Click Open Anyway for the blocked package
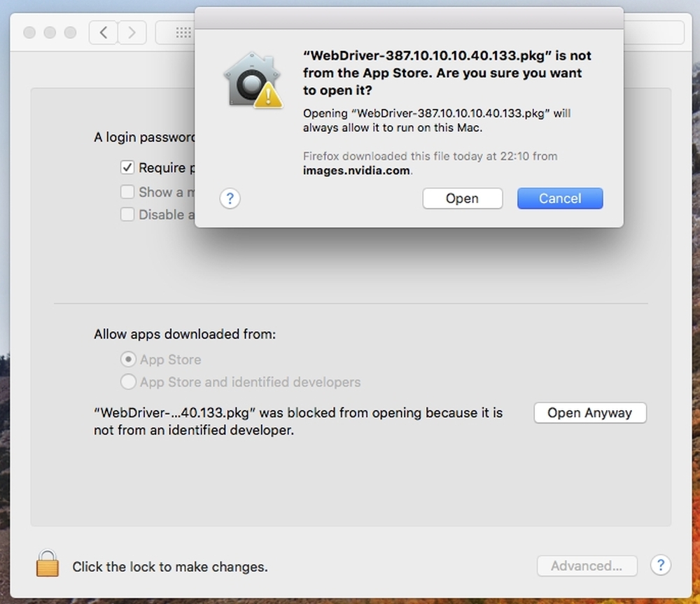The width and height of the screenshot is (700, 604). 589,412
